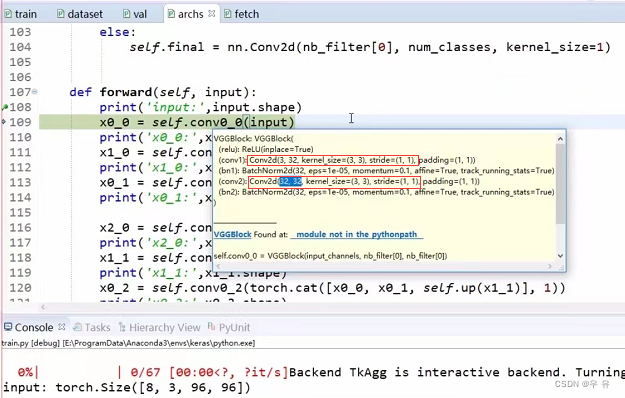
Task: Open the dataset editor tab
Action: (80, 14)
